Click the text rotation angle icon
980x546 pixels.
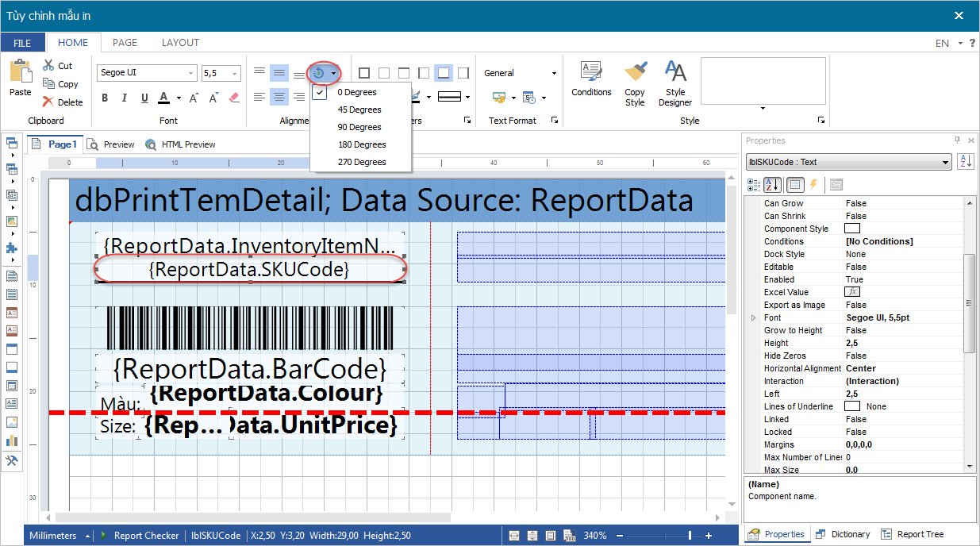click(x=319, y=73)
